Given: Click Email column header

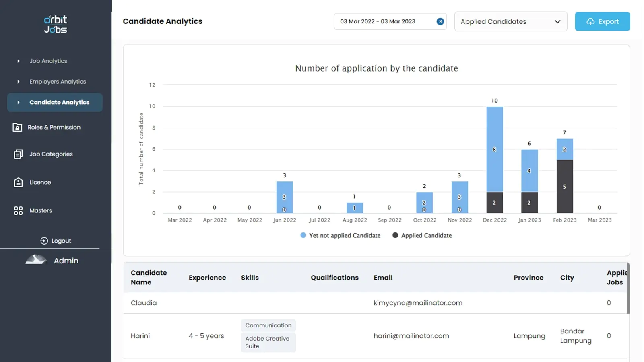Looking at the screenshot, I should (383, 278).
